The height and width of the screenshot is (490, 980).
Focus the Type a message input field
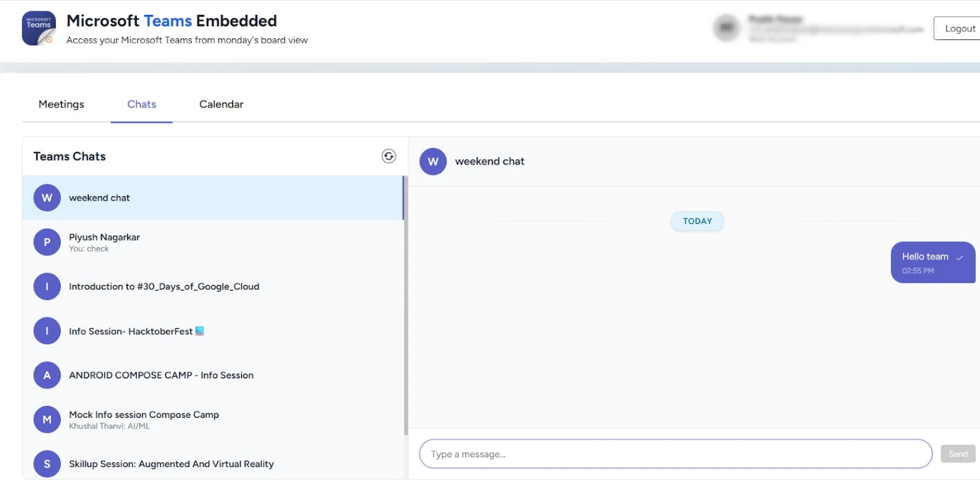pos(675,454)
